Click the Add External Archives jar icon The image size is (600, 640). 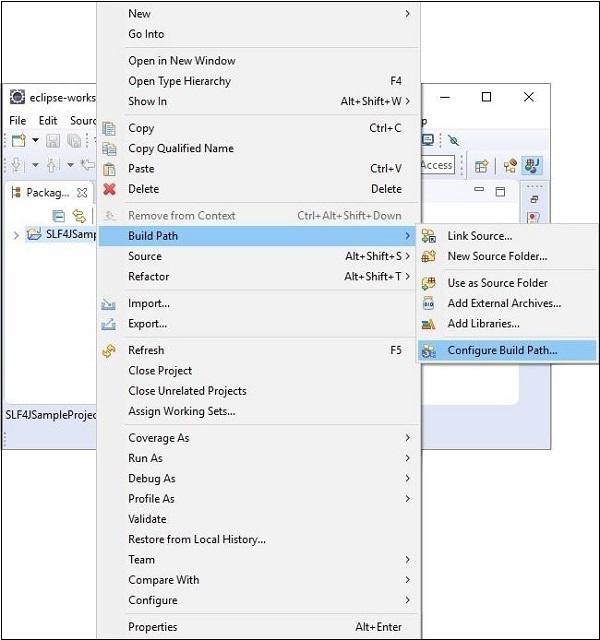tap(429, 303)
